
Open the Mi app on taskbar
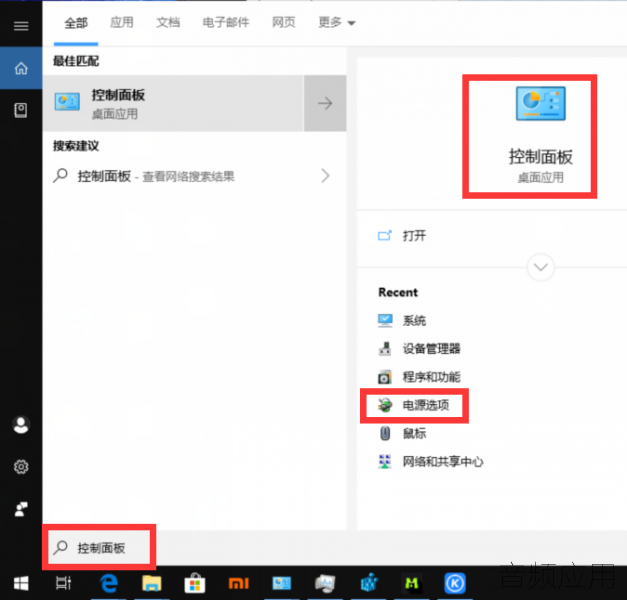[x=239, y=584]
